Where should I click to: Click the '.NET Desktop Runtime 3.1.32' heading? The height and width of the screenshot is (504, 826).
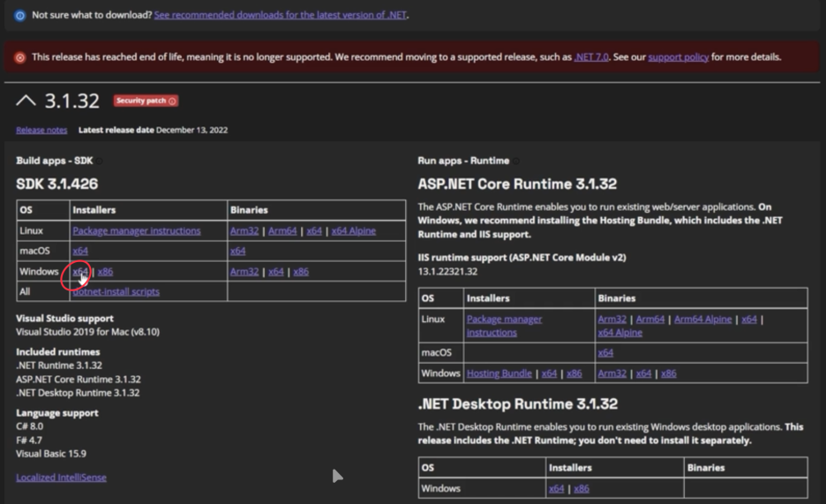tap(518, 404)
